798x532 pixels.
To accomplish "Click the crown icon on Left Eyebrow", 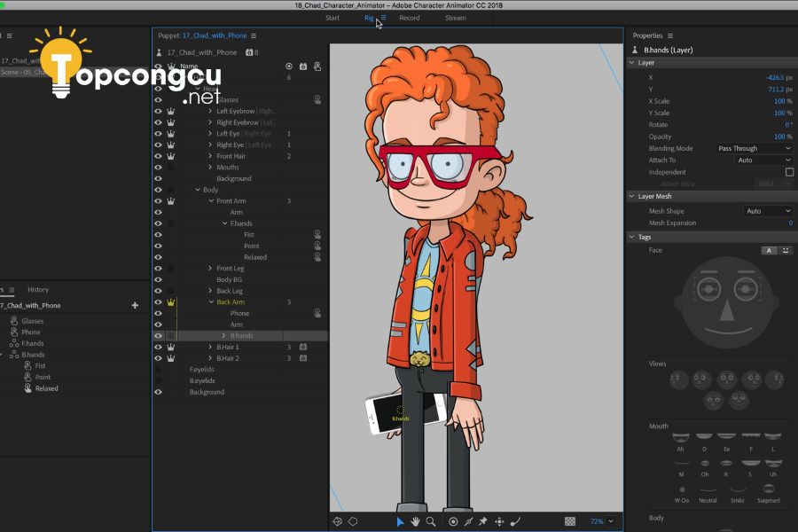I will pyautogui.click(x=171, y=111).
